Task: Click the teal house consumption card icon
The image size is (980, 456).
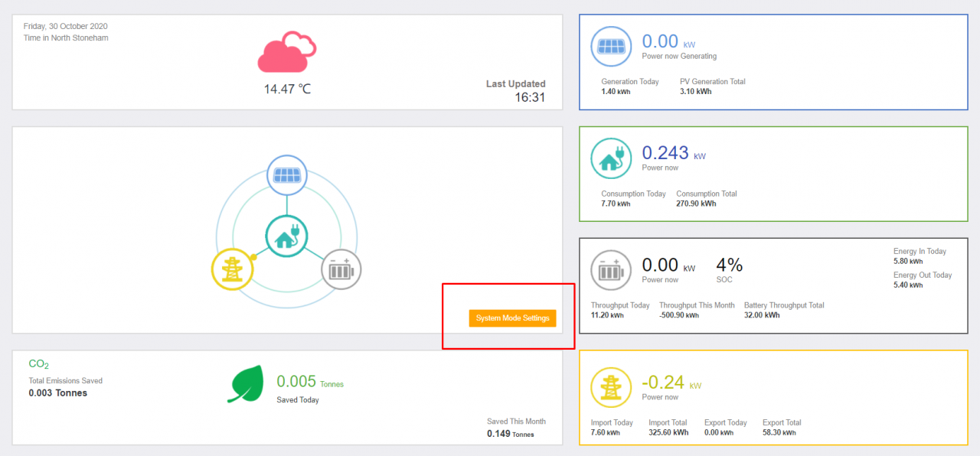Action: [611, 158]
